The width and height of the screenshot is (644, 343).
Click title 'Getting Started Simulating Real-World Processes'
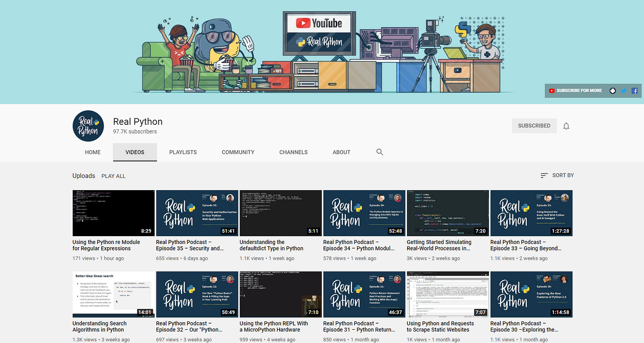[439, 245]
